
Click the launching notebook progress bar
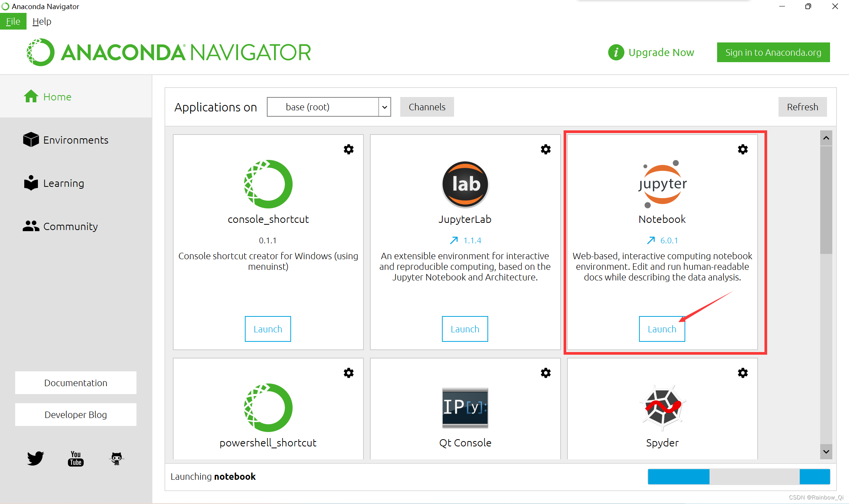739,476
